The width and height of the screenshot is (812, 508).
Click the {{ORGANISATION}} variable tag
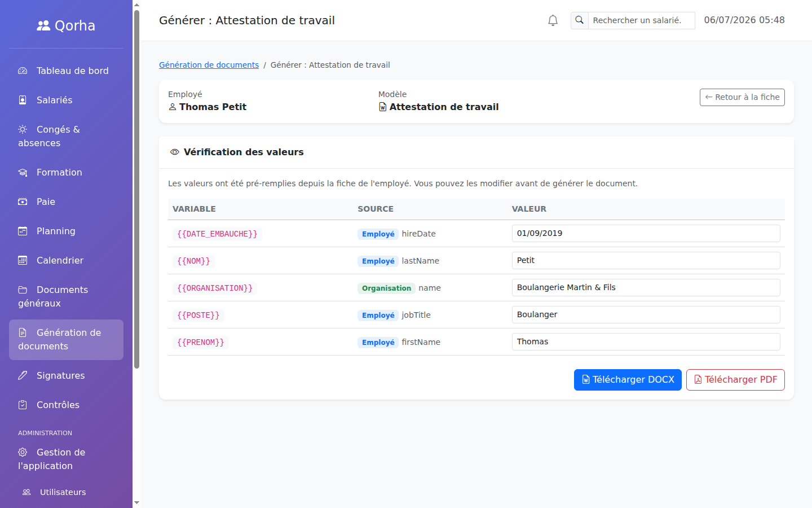(215, 288)
